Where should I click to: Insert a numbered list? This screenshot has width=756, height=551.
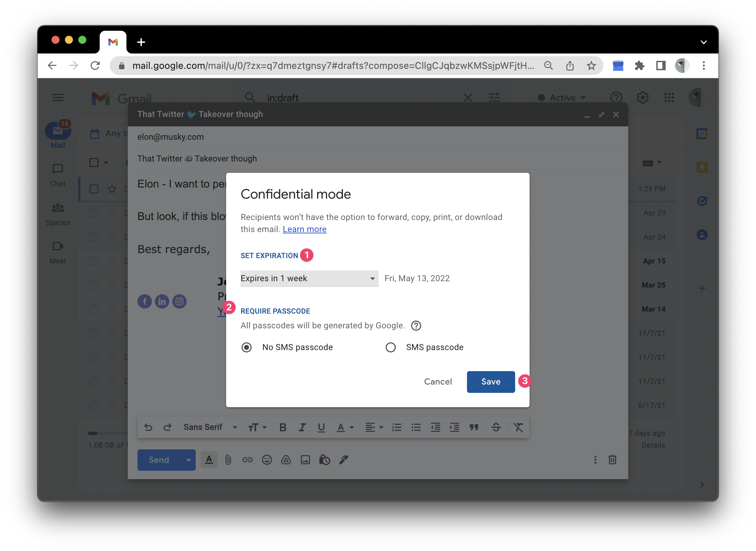(x=397, y=427)
